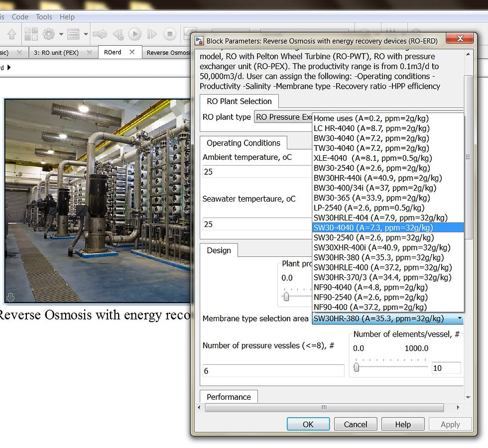The width and height of the screenshot is (488, 448).
Task: Click the Step Back icon
Action: click(x=118, y=34)
